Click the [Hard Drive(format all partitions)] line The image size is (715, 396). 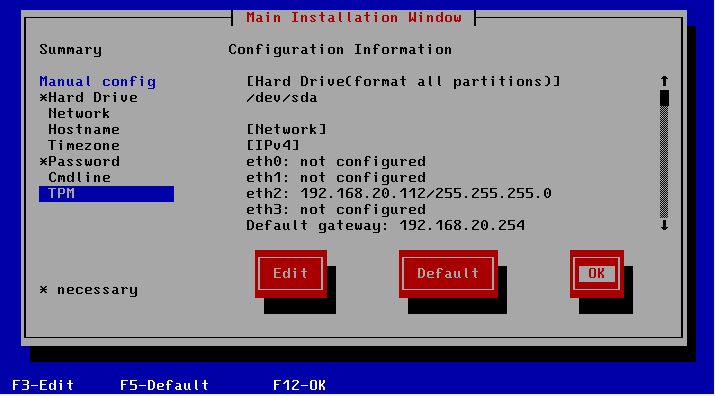(x=403, y=82)
